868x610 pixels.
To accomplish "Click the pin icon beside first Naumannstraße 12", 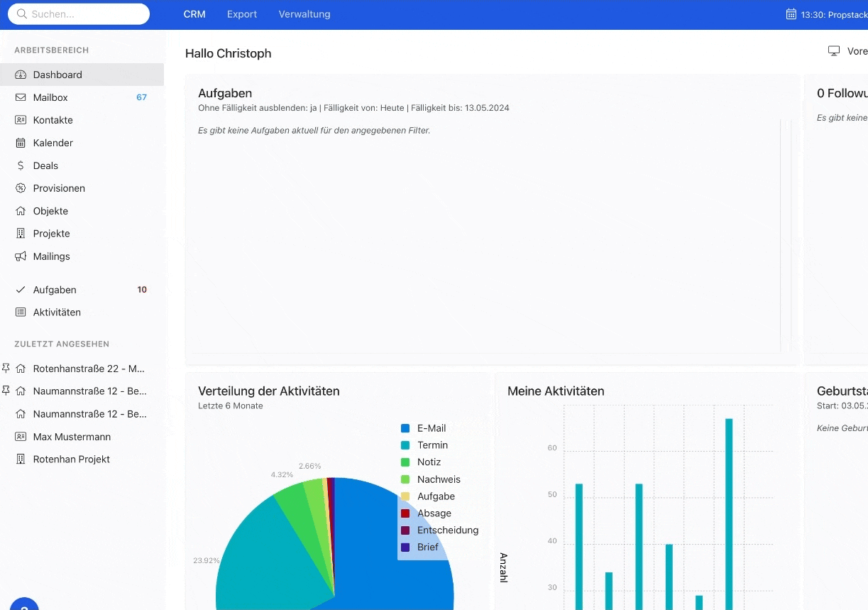I will (6, 391).
